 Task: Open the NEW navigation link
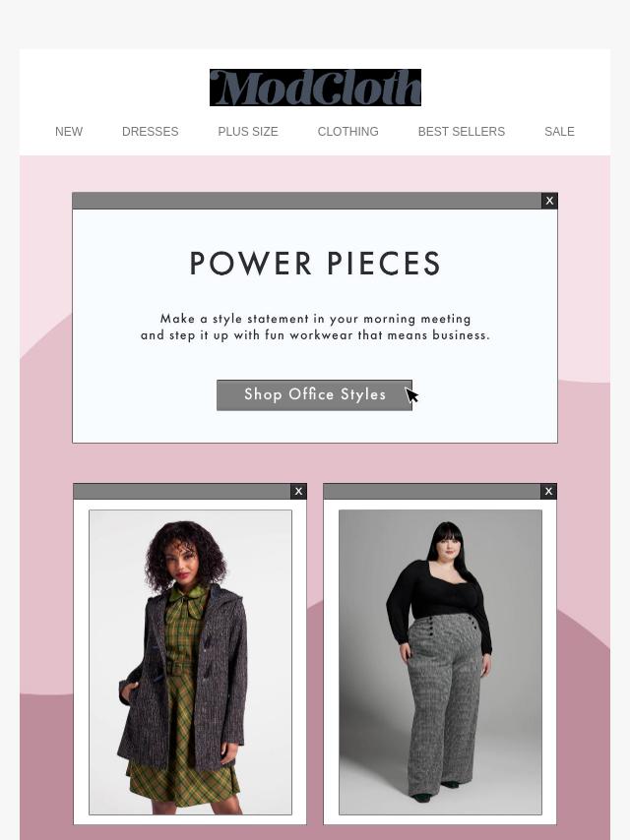point(69,132)
